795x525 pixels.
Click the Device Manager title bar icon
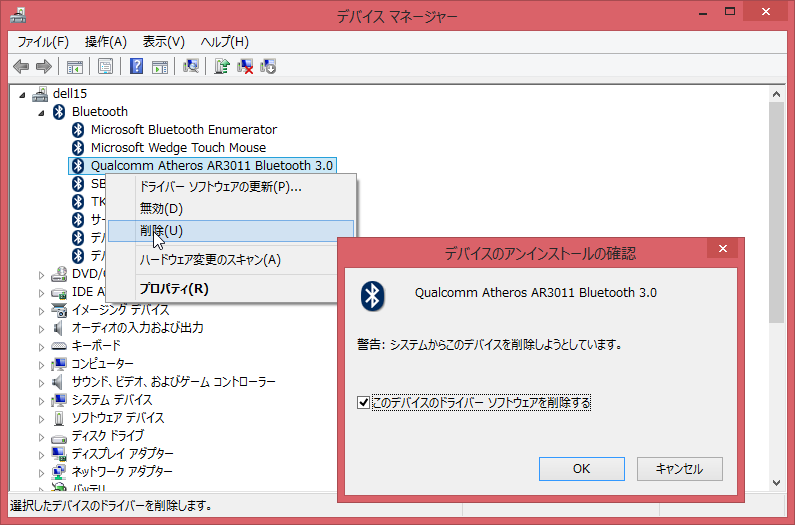pos(18,17)
